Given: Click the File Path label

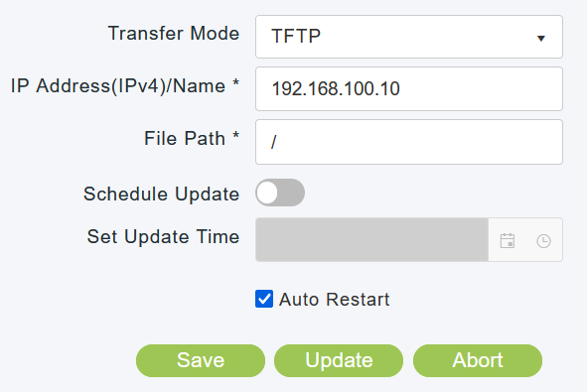Looking at the screenshot, I should (192, 138).
